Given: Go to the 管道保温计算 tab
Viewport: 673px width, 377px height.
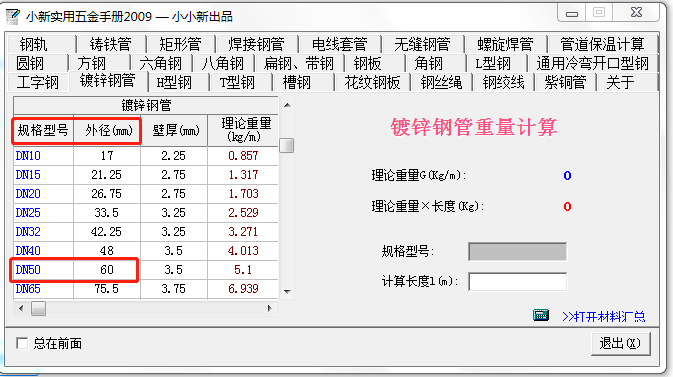Looking at the screenshot, I should tap(602, 44).
